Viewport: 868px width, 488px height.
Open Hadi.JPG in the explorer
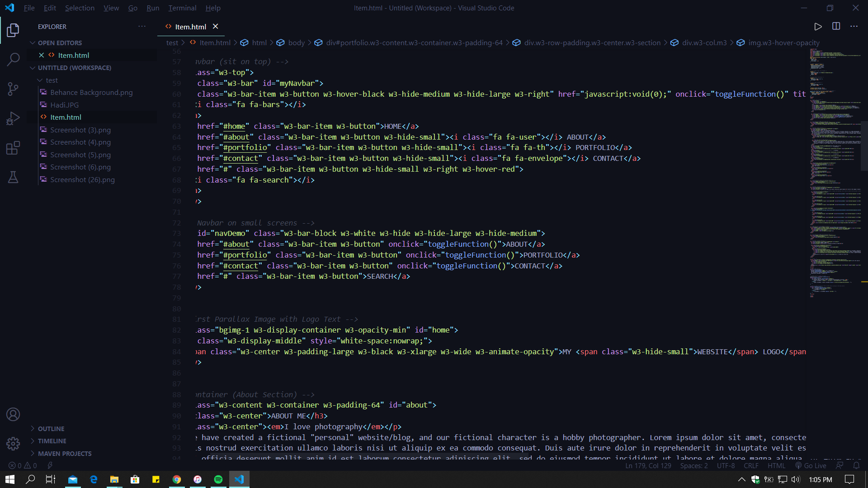(x=64, y=105)
